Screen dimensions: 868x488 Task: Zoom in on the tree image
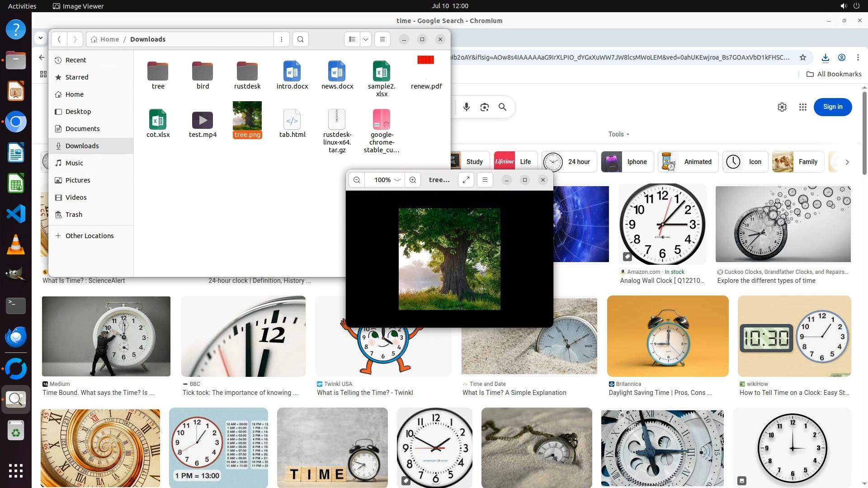(x=413, y=180)
